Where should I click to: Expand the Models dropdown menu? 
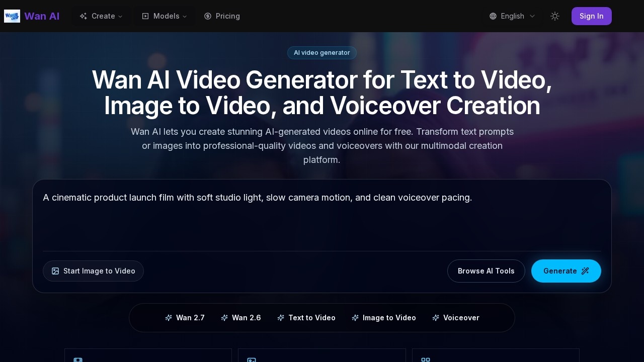[x=165, y=16]
